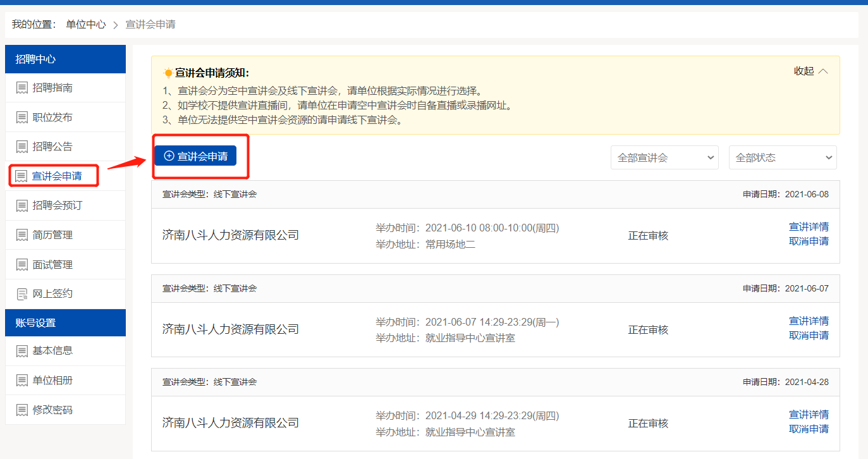
Task: Click 正在审核 status of 2021-06-07 session
Action: click(x=648, y=329)
